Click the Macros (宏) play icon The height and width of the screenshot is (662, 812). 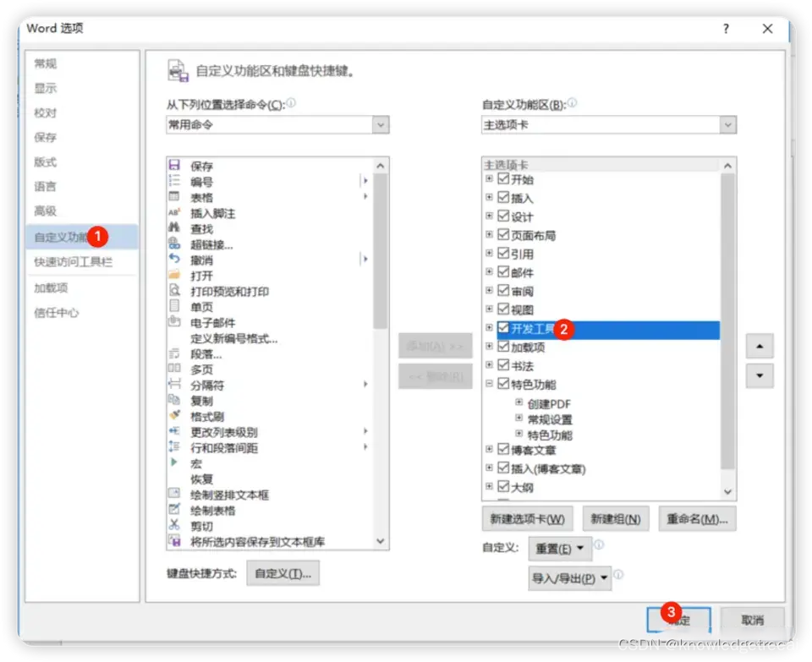click(x=174, y=462)
